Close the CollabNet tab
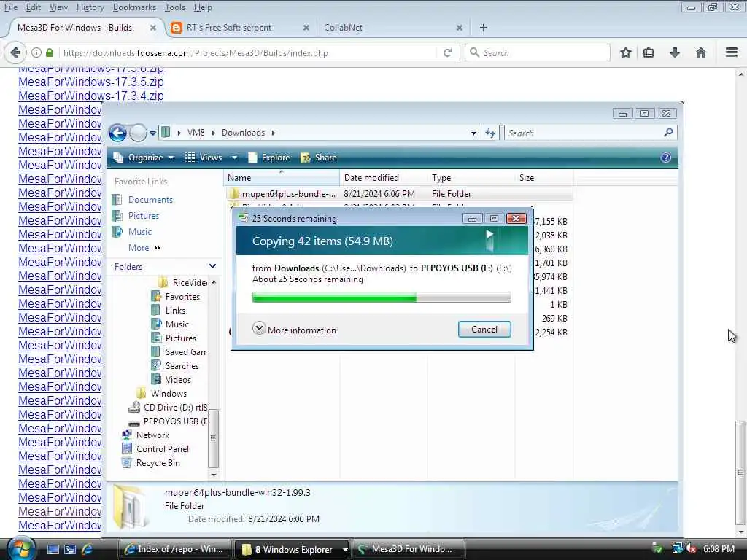 pyautogui.click(x=460, y=28)
